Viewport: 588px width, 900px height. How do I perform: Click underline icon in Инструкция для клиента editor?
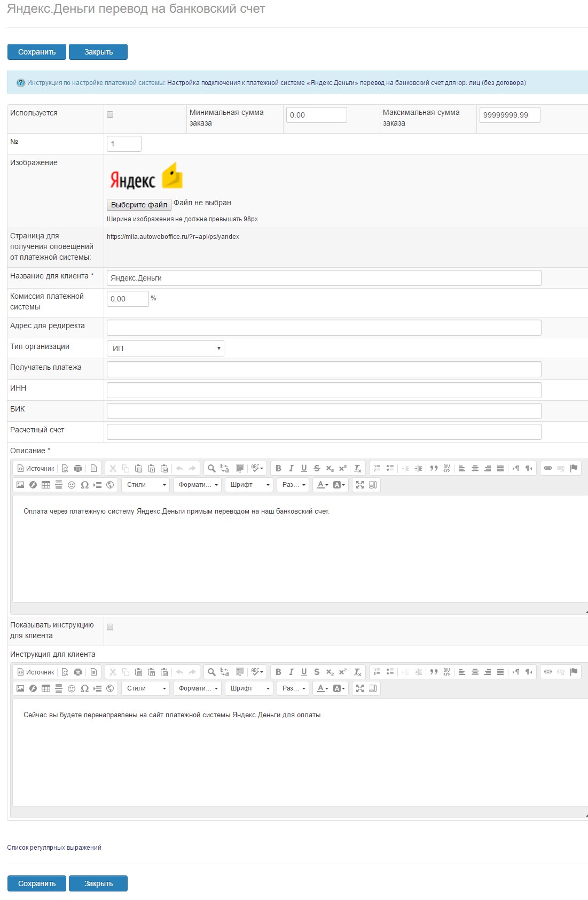pos(304,672)
